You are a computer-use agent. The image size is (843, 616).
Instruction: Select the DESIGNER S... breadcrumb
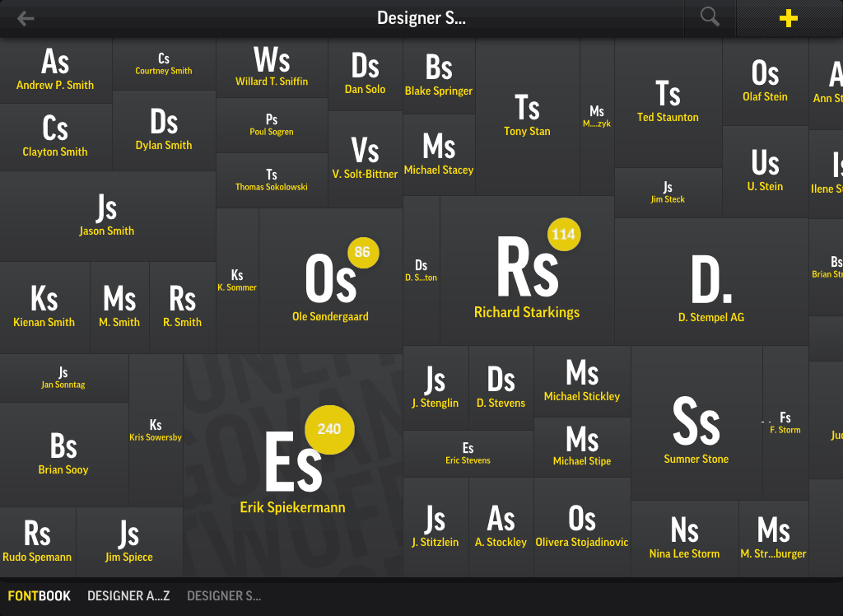224,595
